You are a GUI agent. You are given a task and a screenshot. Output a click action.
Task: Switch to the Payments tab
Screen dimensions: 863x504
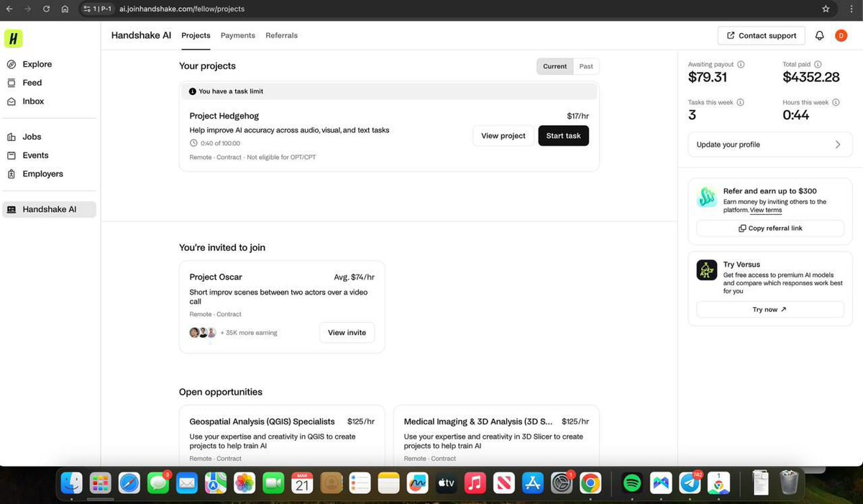(x=238, y=35)
